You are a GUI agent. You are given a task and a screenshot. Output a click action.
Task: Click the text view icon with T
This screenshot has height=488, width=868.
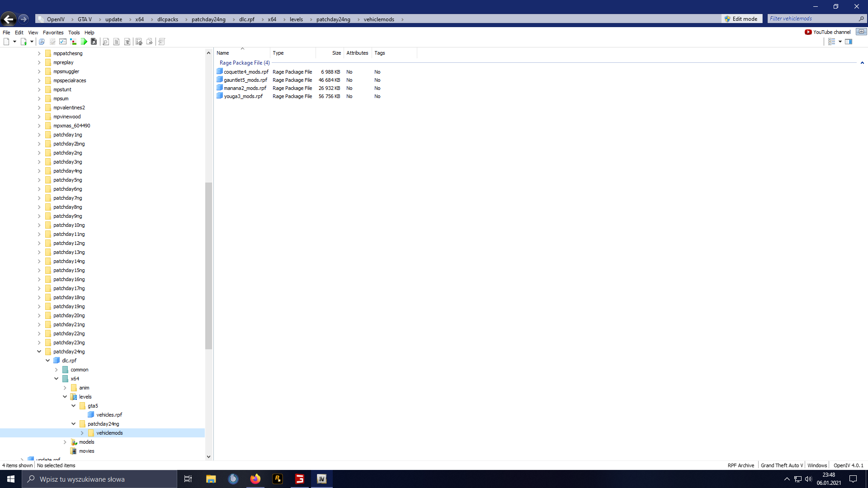click(x=127, y=42)
